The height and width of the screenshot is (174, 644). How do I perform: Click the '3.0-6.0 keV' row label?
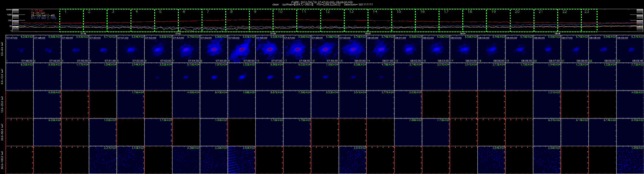pos(3,49)
